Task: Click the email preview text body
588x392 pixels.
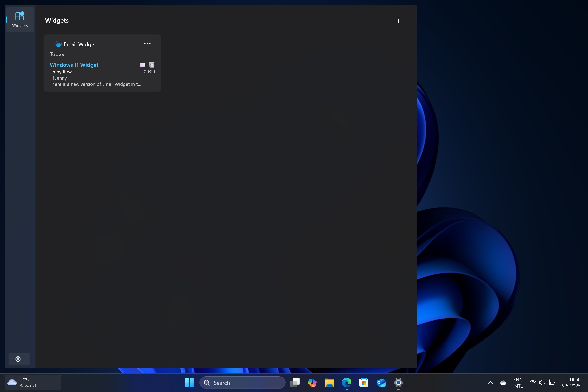Action: [95, 81]
